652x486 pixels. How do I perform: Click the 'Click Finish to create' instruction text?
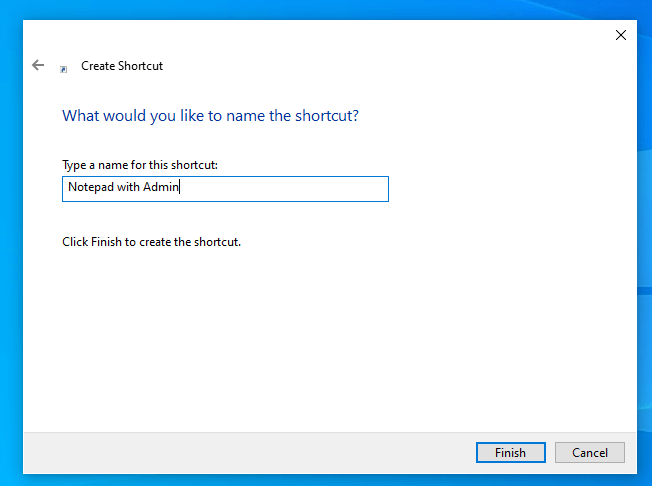[151, 242]
